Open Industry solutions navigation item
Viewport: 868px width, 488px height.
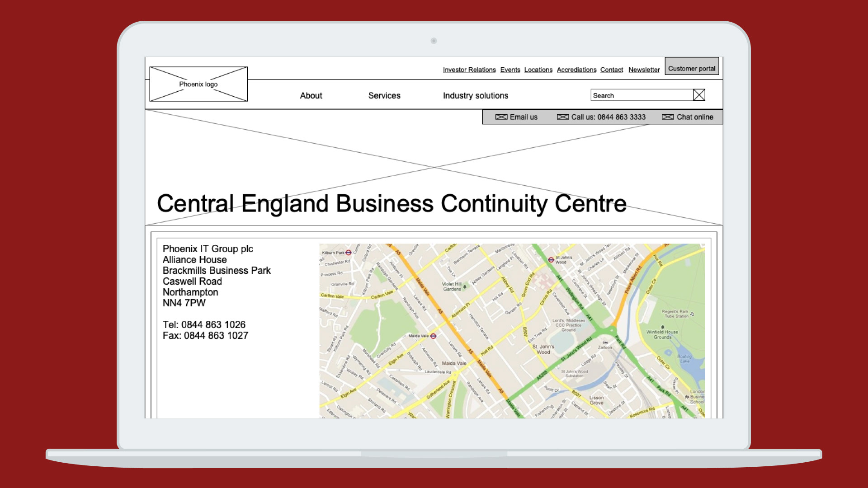tap(476, 95)
